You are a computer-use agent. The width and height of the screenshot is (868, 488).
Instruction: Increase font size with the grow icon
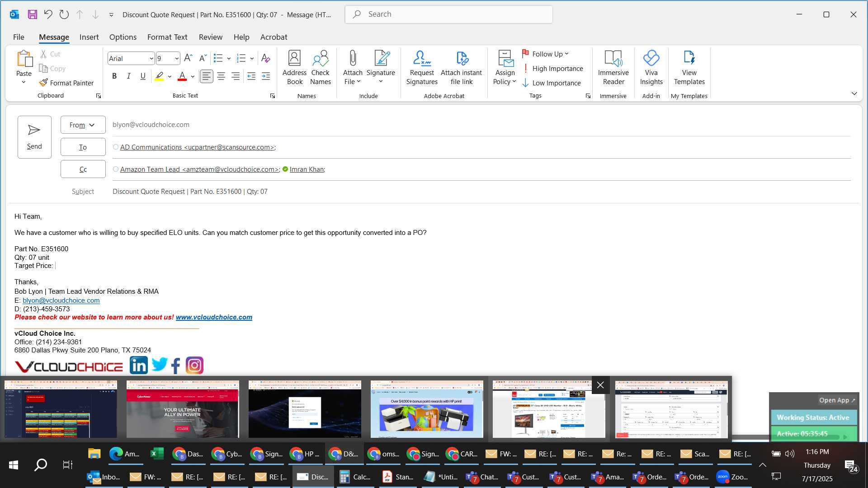(x=188, y=58)
